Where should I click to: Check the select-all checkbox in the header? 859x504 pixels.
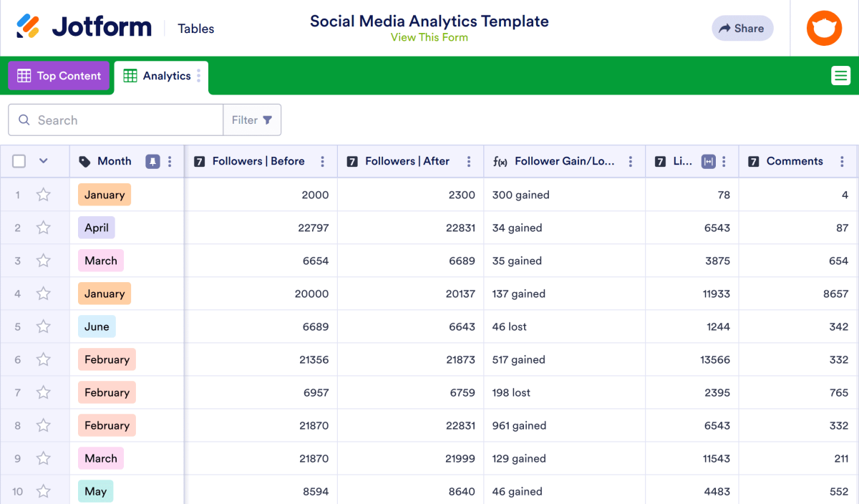19,161
